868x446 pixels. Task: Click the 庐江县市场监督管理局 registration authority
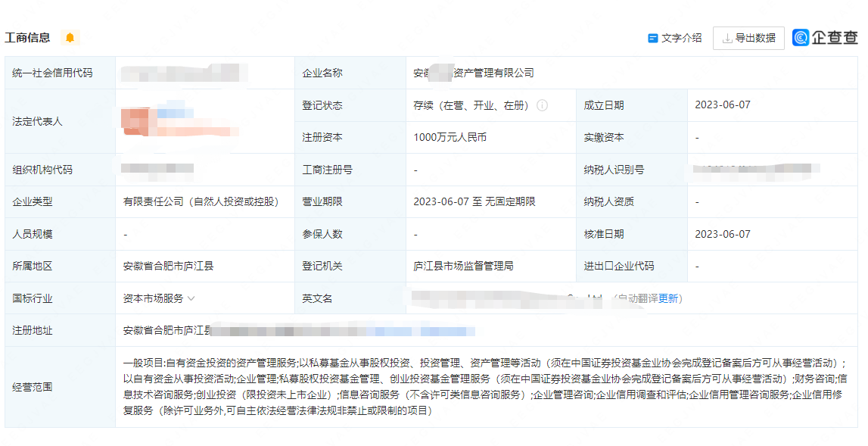tap(463, 267)
